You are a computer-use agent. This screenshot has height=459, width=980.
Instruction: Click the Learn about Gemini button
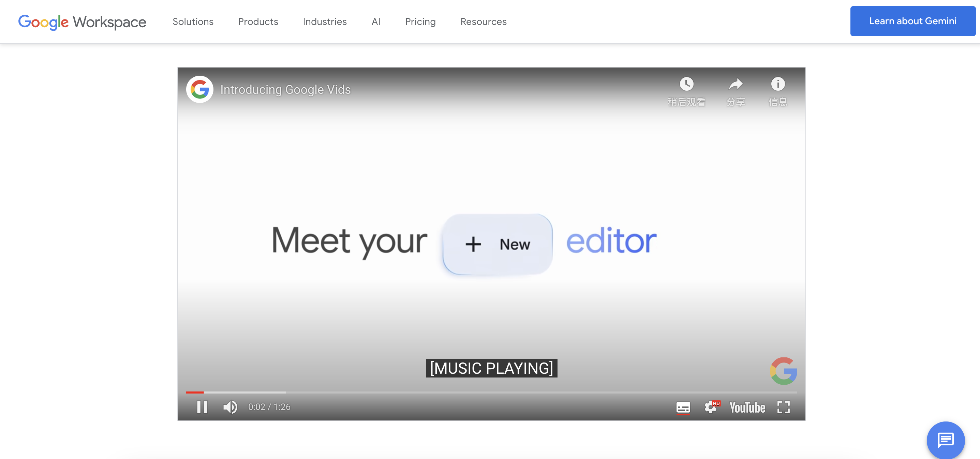pos(913,21)
